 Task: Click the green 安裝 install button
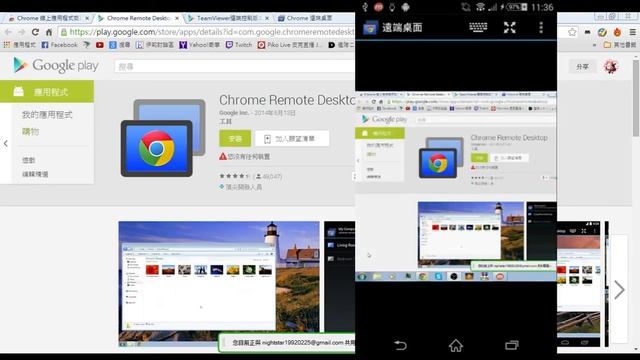pos(235,138)
